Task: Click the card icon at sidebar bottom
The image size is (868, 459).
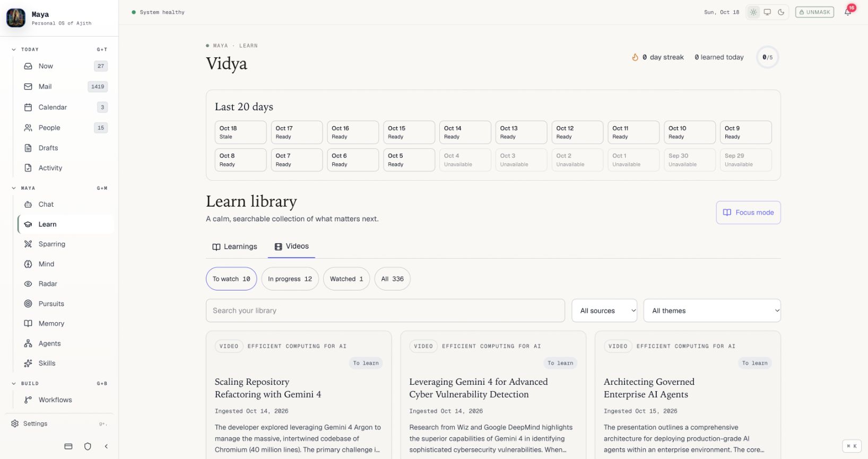Action: pyautogui.click(x=68, y=446)
